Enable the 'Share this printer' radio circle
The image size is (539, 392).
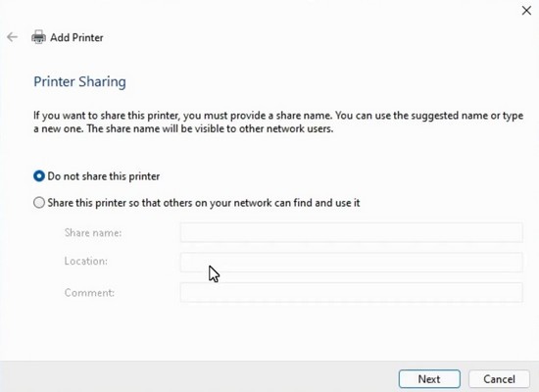tap(39, 203)
